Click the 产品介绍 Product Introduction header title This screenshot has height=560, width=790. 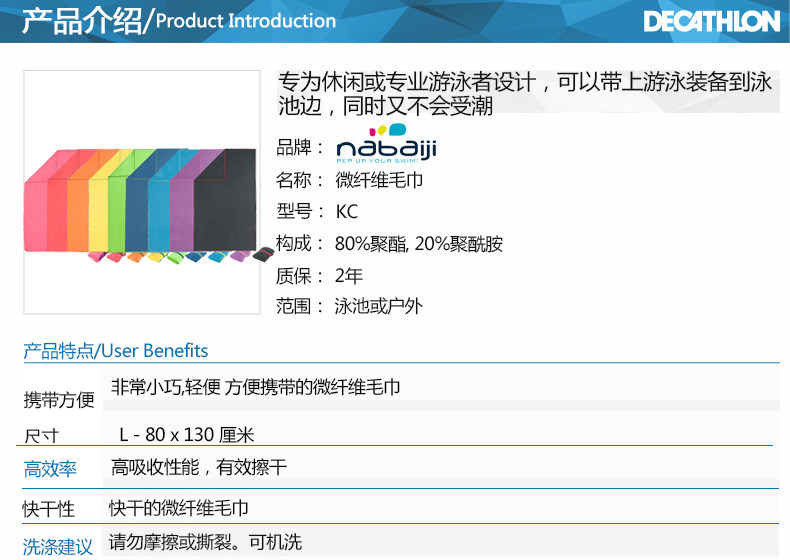(179, 21)
